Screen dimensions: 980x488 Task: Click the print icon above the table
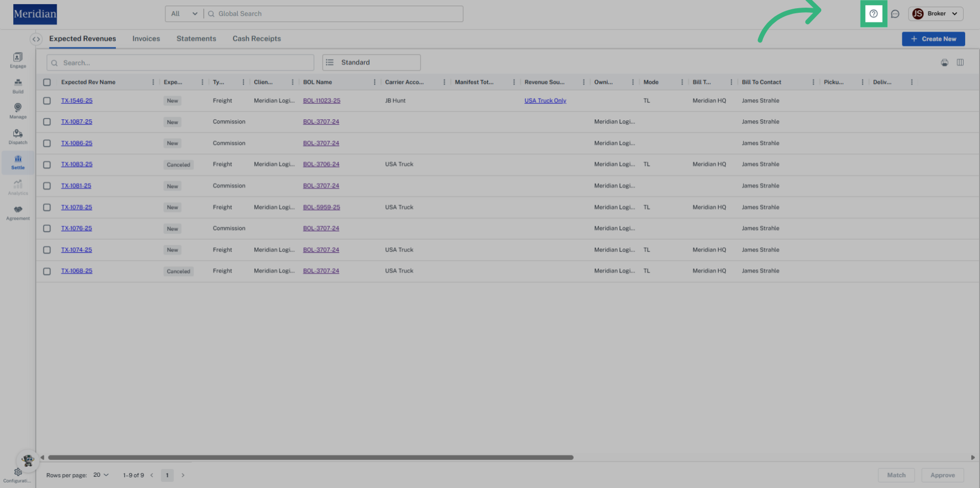(944, 62)
